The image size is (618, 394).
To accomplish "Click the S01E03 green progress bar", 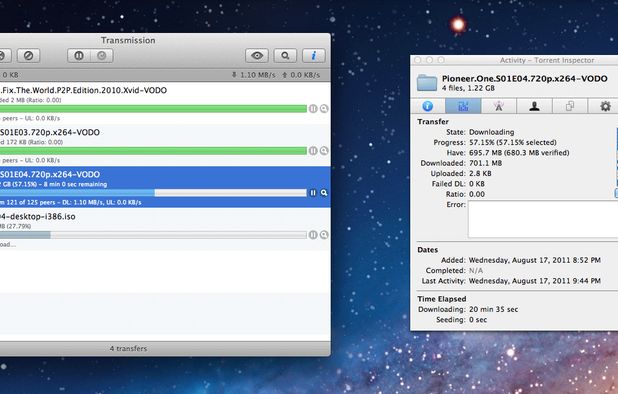I will [x=153, y=151].
